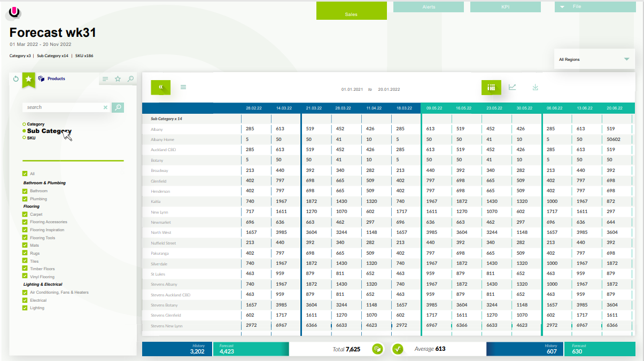
Task: Click the 50602 cell in Albany Home row
Action: (614, 139)
